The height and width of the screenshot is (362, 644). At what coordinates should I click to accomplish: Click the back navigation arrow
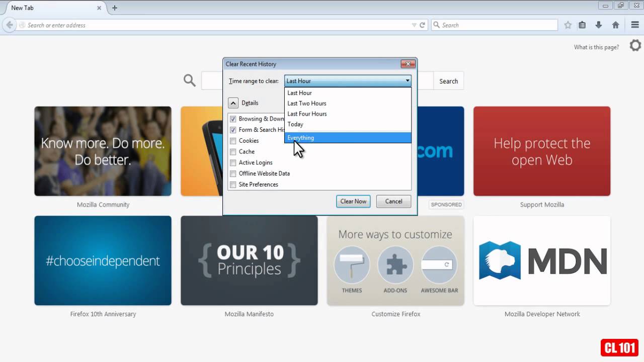[x=9, y=25]
